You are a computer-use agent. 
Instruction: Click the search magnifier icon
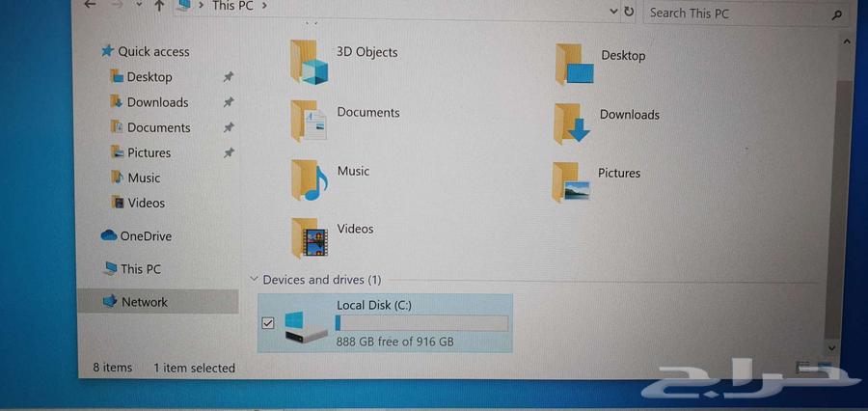pyautogui.click(x=836, y=14)
